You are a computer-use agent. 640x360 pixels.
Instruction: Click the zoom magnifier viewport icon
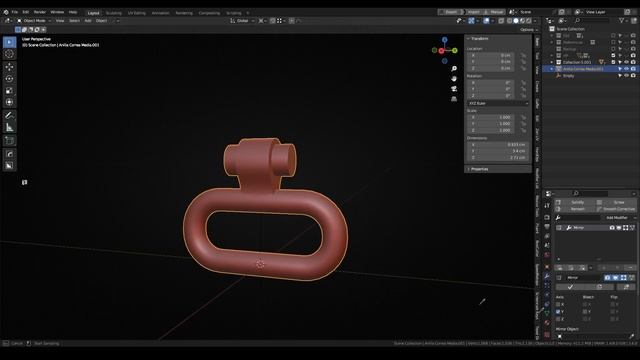click(454, 69)
